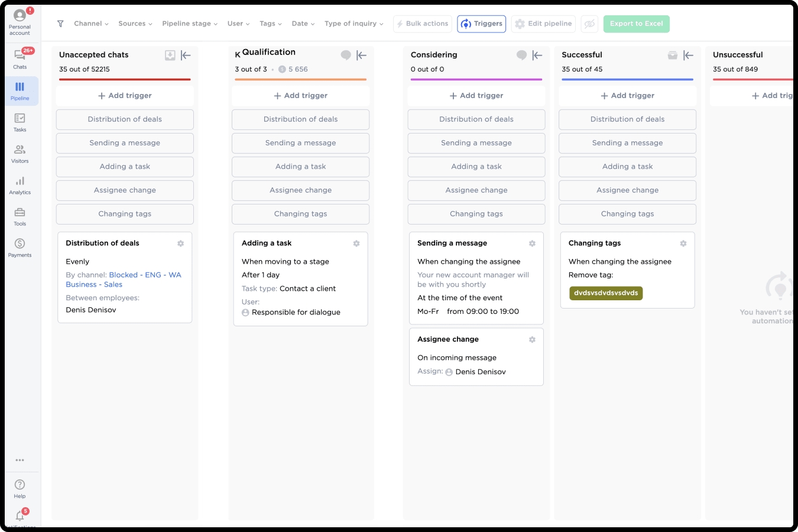This screenshot has height=532, width=798.
Task: Open Visitors section in sidebar
Action: tap(20, 154)
